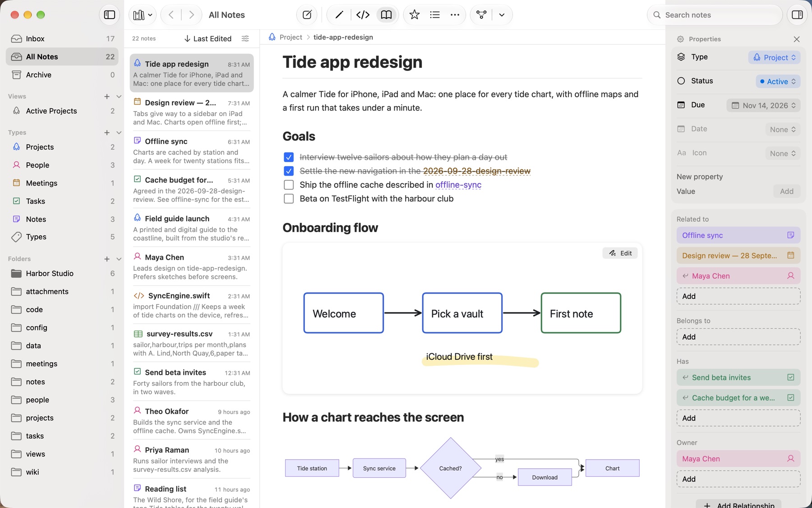Open the Status Active dropdown
812x508 pixels.
tap(778, 82)
